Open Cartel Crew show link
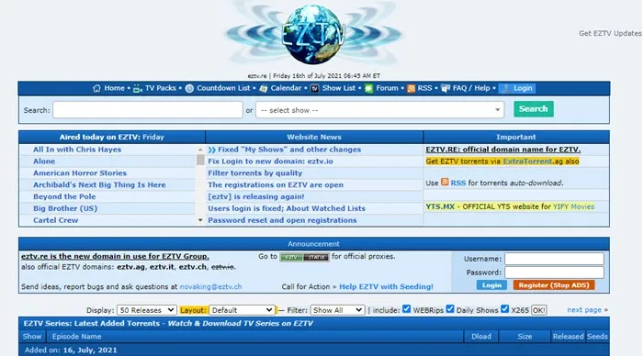The image size is (644, 356). pos(55,220)
